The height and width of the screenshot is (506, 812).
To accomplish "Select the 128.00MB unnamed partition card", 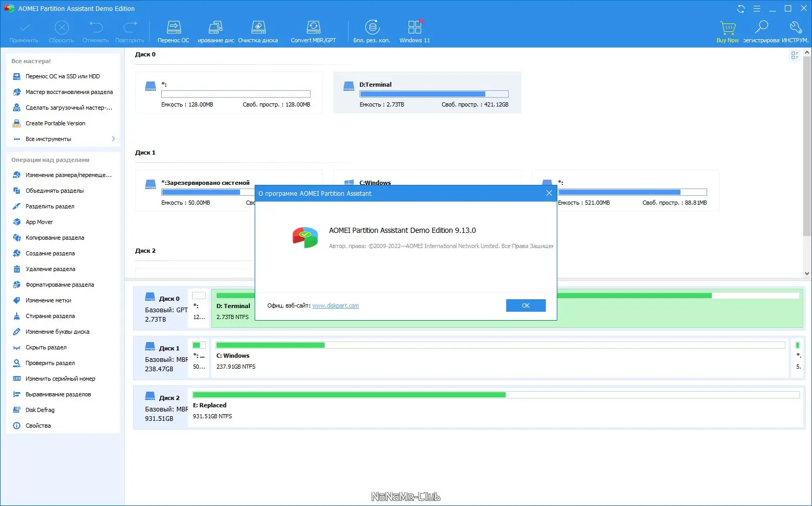I will click(x=229, y=92).
